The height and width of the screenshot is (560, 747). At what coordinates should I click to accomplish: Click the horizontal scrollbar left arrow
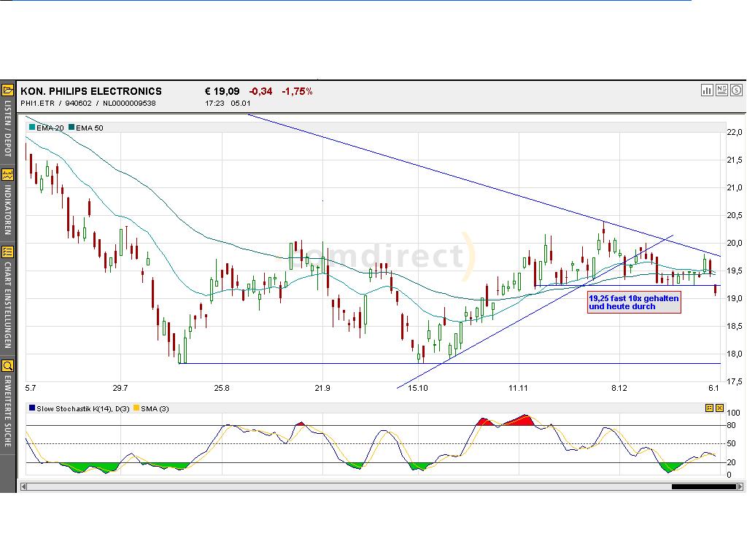(x=24, y=486)
